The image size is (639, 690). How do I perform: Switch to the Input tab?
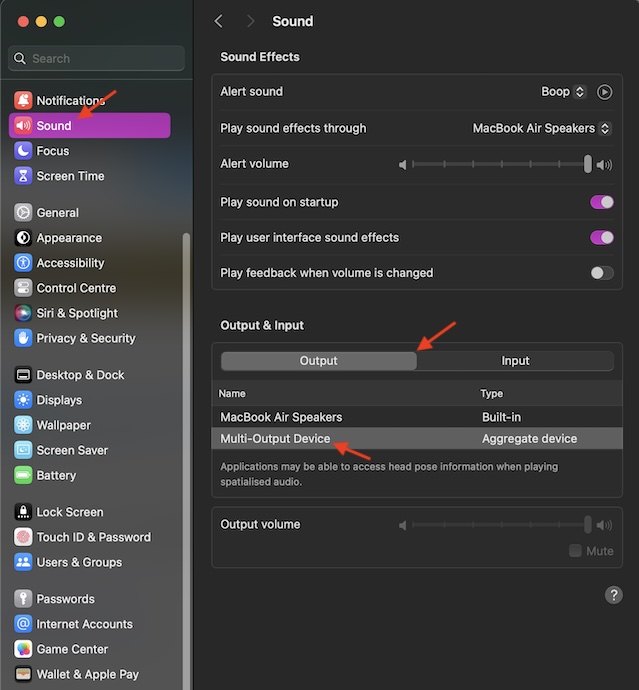tap(515, 361)
